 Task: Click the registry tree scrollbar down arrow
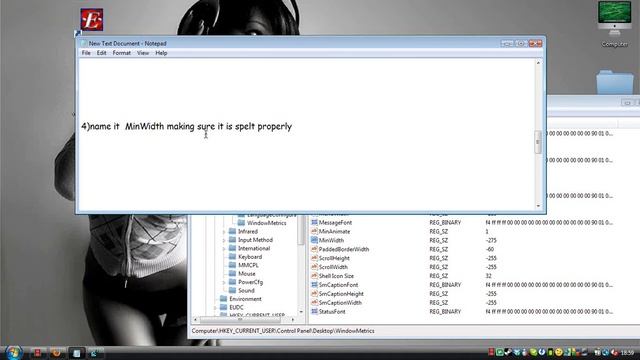coord(301,312)
